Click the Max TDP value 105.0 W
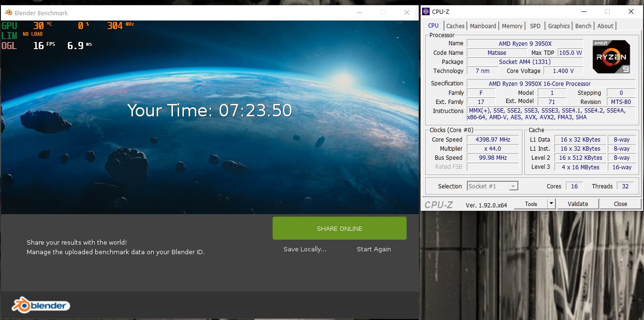 tap(570, 52)
